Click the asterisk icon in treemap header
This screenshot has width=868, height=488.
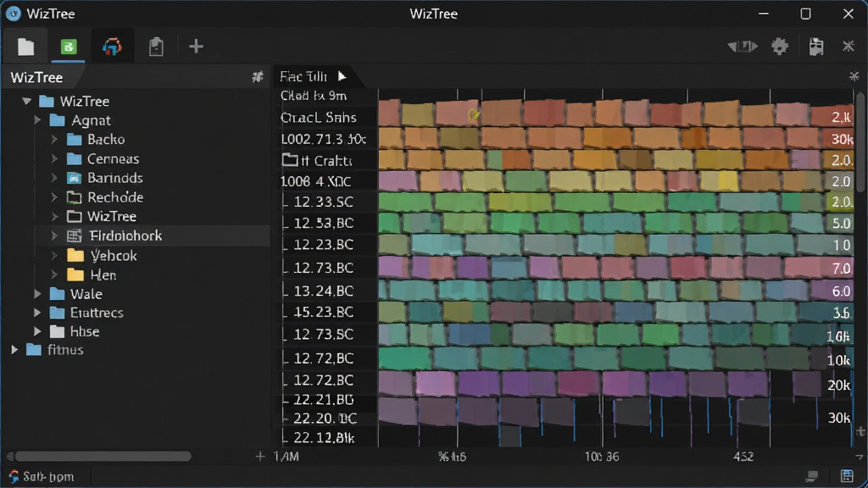click(x=854, y=76)
